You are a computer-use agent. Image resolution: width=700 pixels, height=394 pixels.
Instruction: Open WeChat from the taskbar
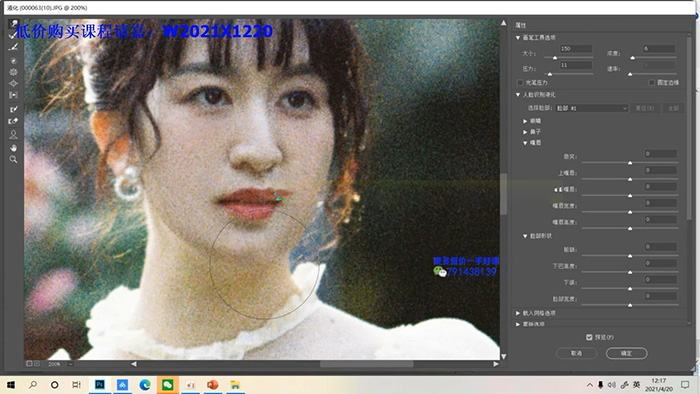[168, 385]
